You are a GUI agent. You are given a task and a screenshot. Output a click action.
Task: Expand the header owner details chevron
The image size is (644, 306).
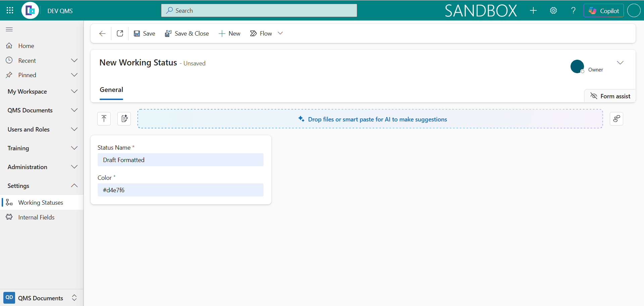pos(620,63)
